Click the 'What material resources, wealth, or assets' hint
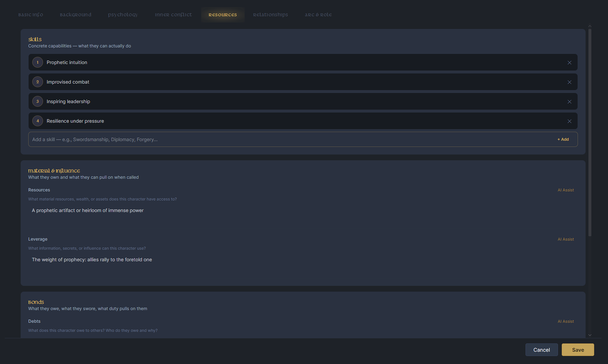This screenshot has width=608, height=364. (102, 199)
